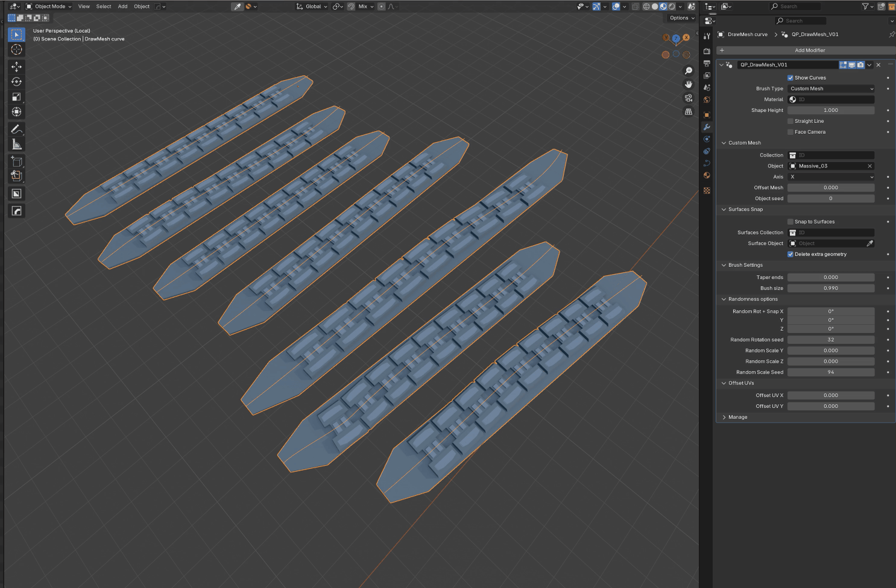Screen dimensions: 896x588
Task: Select the Move tool
Action: point(16,66)
